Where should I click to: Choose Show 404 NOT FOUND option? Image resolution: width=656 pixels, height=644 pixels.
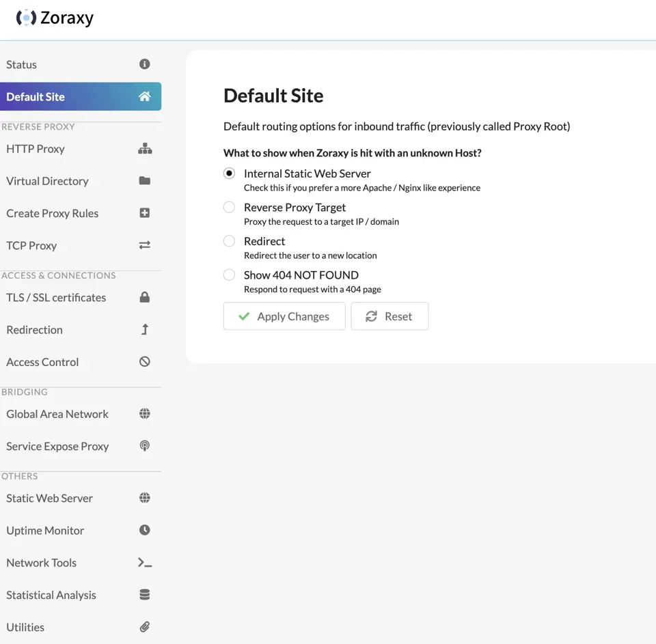click(229, 275)
